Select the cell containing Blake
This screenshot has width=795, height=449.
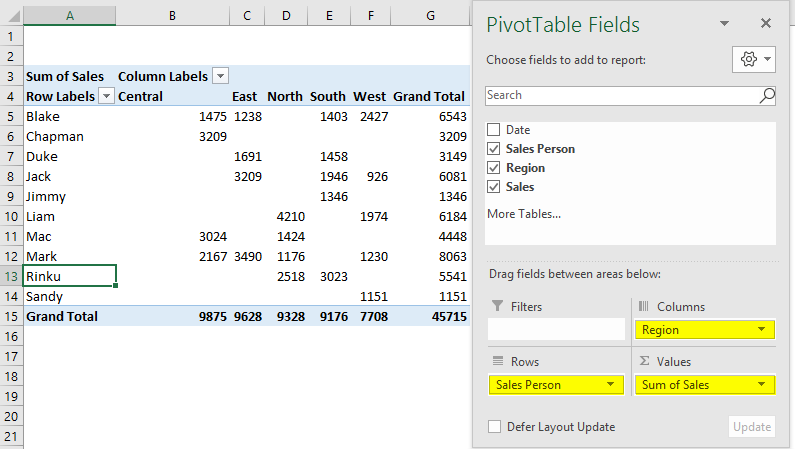point(69,116)
